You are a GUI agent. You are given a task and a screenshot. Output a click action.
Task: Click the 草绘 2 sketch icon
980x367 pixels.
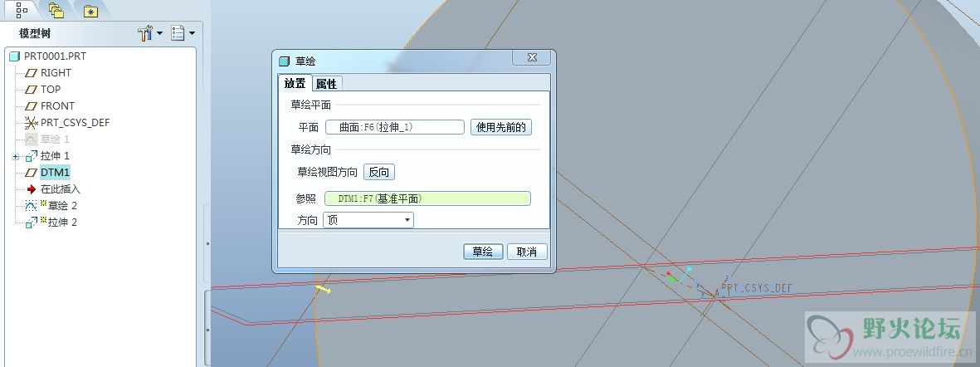32,206
